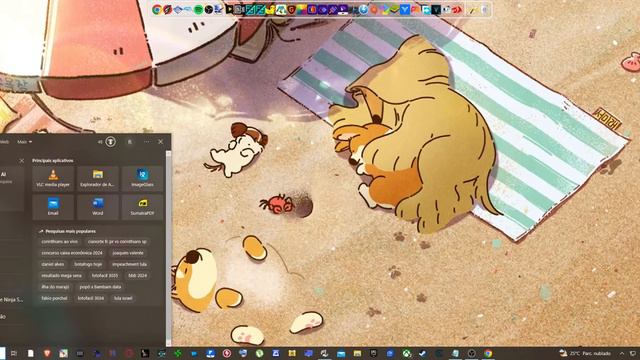Open the Email app tile
This screenshot has width=640, height=360.
53,207
